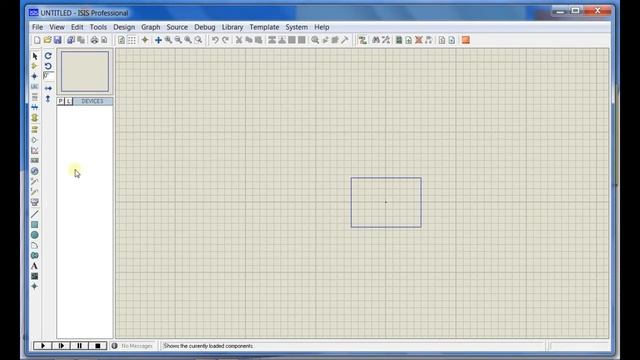The width and height of the screenshot is (640, 360).
Task: Open the Source menu
Action: coord(177,27)
